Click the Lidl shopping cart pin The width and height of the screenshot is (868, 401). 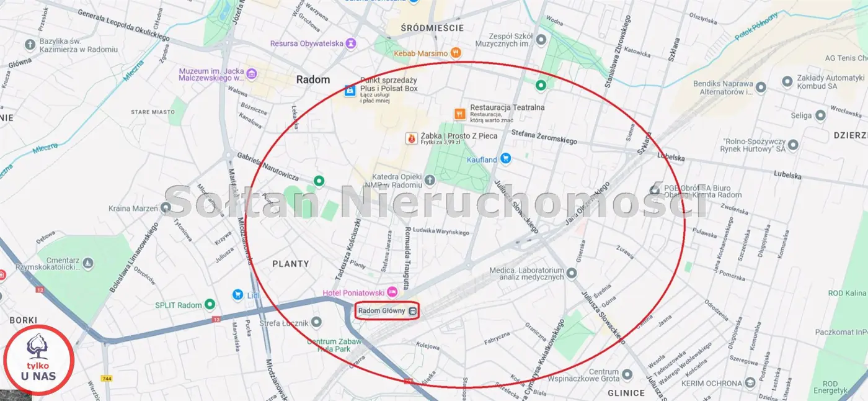click(x=237, y=294)
